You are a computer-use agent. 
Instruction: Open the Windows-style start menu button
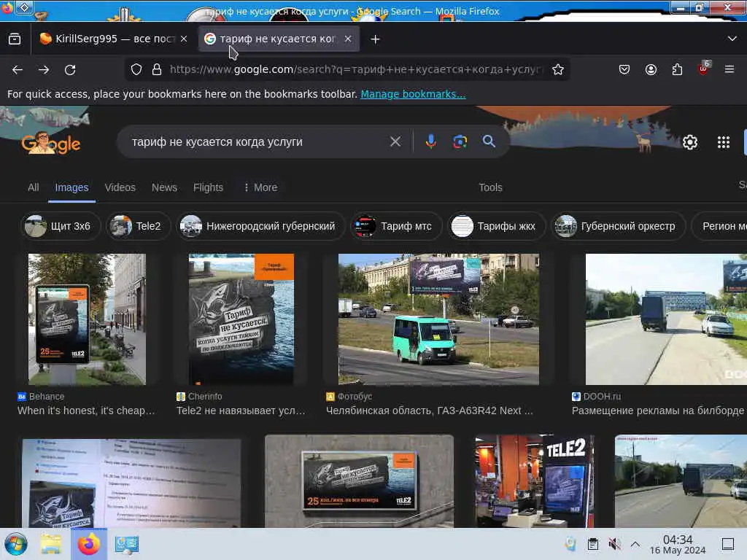pos(16,544)
